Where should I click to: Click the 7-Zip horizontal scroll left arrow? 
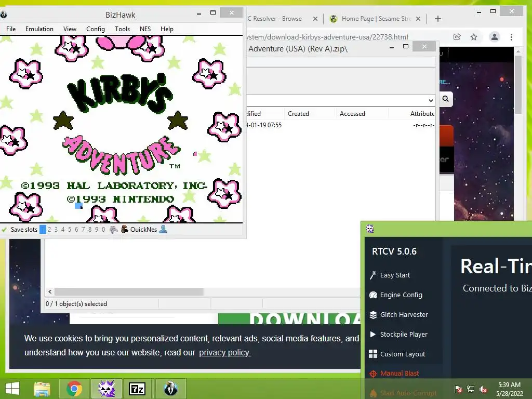coord(50,292)
